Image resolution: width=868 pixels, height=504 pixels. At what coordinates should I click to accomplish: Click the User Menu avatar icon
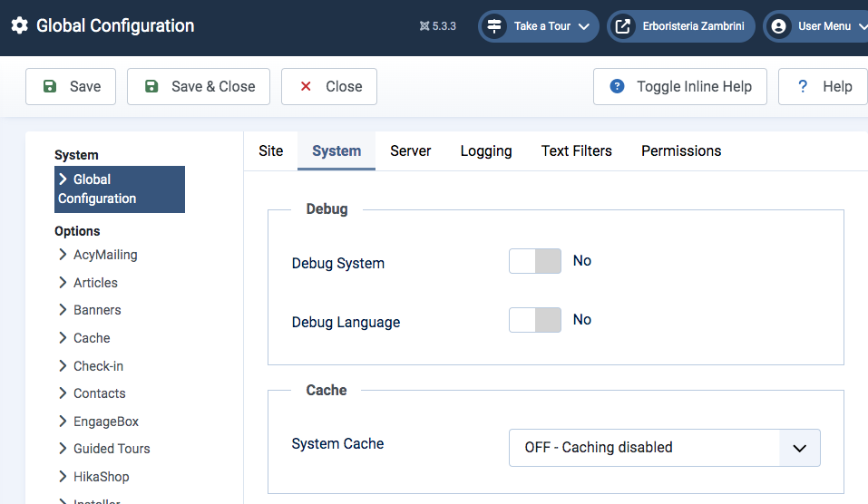click(778, 26)
